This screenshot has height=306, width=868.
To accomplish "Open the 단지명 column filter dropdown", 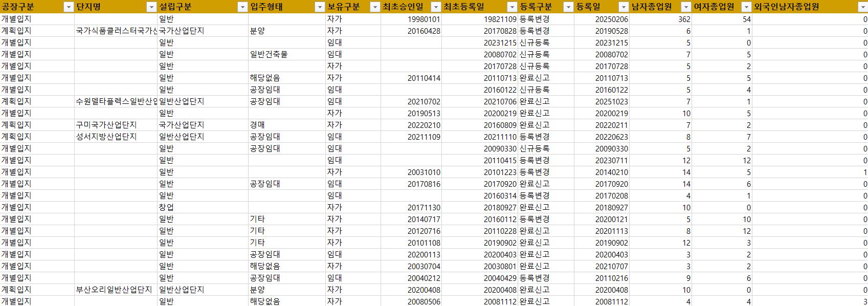I will pyautogui.click(x=151, y=7).
